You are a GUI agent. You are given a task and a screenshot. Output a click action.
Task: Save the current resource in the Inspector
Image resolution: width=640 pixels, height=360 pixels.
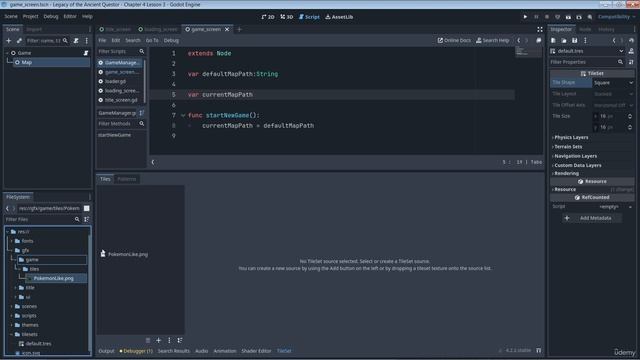pos(574,40)
